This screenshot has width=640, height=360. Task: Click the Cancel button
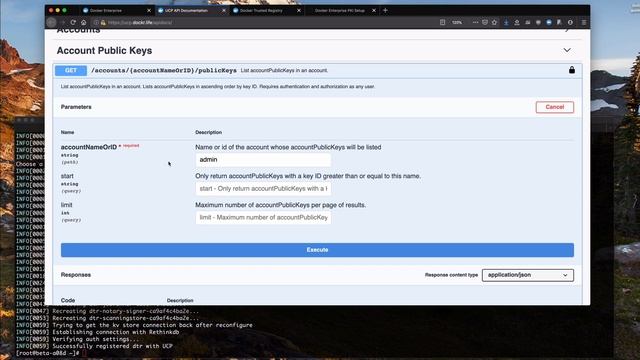tap(555, 107)
